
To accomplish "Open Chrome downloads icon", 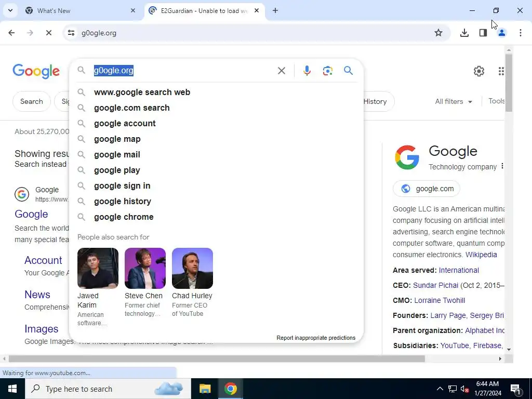I will pos(464,33).
